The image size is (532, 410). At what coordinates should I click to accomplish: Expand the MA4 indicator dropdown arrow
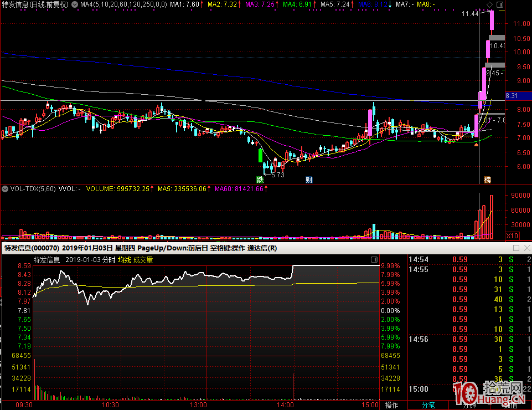[x=75, y=4]
